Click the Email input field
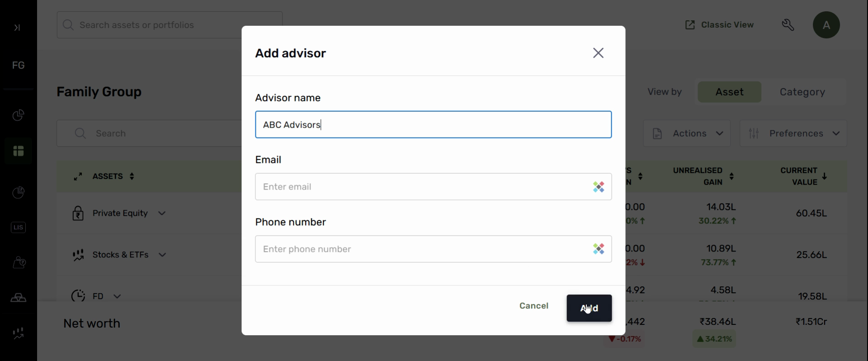The width and height of the screenshot is (868, 361). [x=420, y=187]
